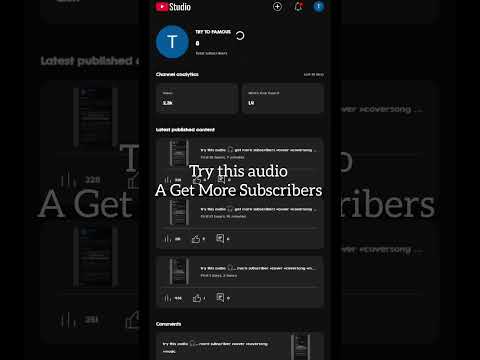Open the second video title in Latest content
This screenshot has width=480, height=360.
point(258,209)
